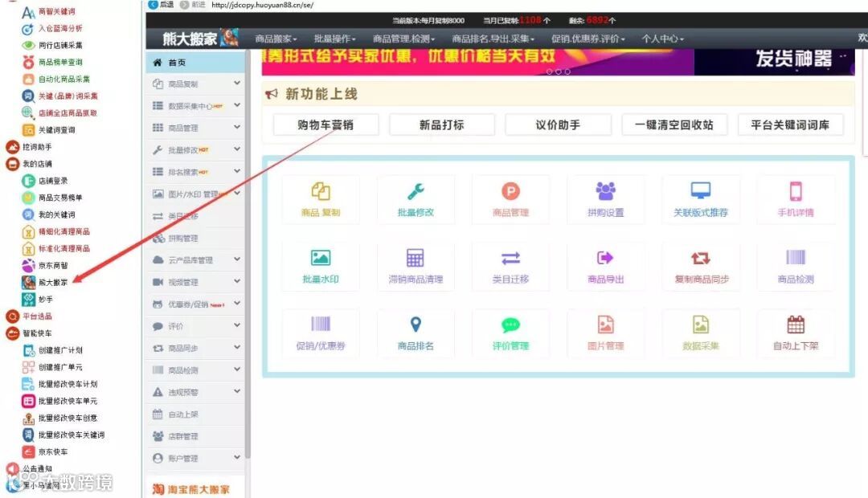The height and width of the screenshot is (498, 868).
Task: Select 熊大搬家 in the left tool tree
Action: click(45, 282)
